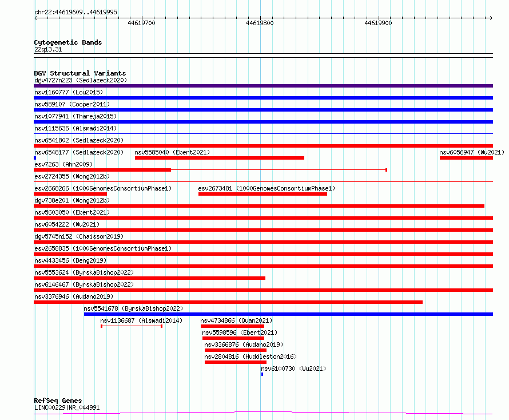
Task: Click the red nsv5598596 variant bar
Action: click(x=233, y=338)
